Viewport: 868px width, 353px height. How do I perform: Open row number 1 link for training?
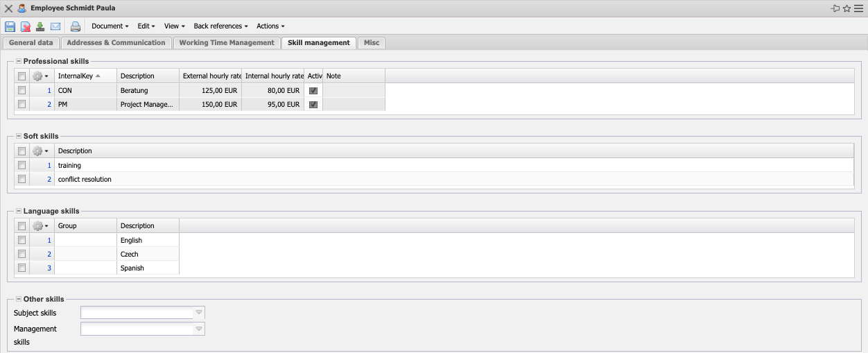[x=49, y=165]
